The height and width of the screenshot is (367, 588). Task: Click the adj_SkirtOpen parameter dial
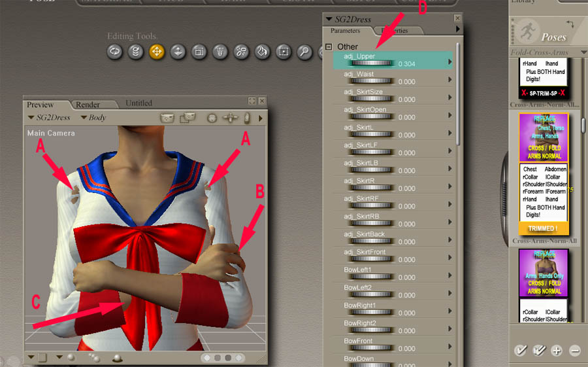pyautogui.click(x=371, y=117)
